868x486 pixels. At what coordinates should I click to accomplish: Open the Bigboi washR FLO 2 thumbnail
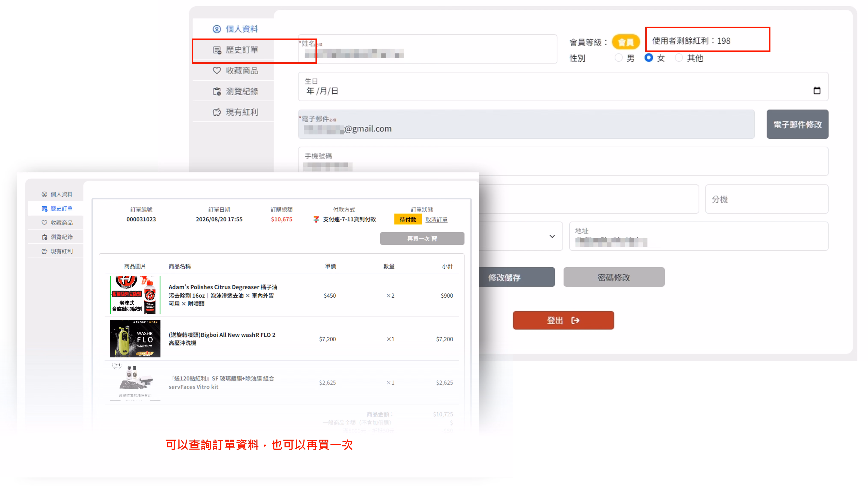[x=135, y=339]
